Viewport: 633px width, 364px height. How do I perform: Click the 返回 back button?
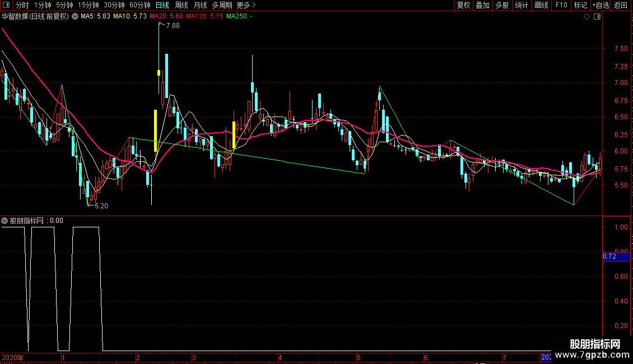pos(621,5)
